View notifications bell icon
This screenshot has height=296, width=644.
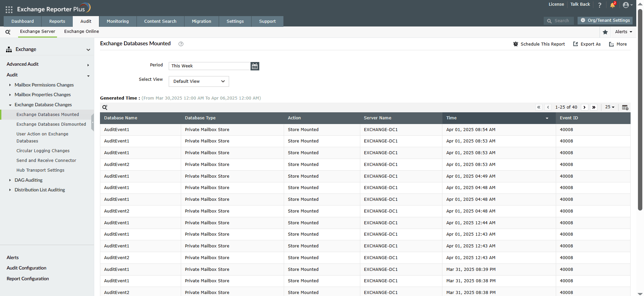[x=612, y=5]
